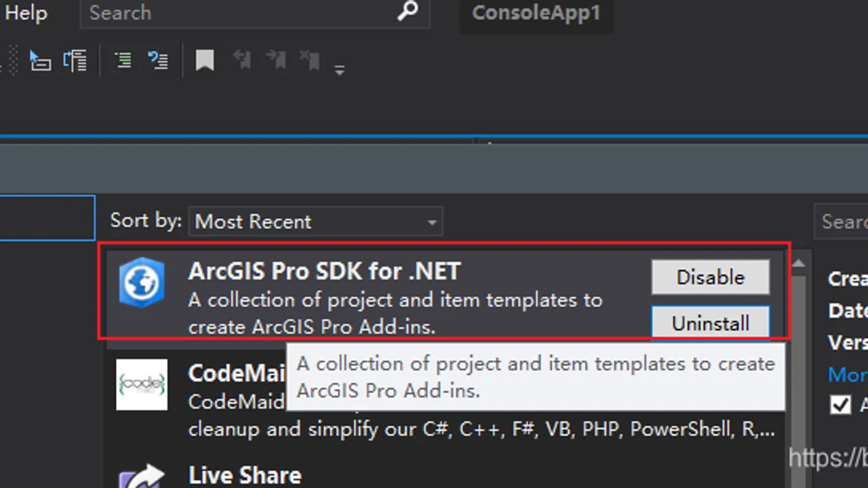Click the comment out selected lines icon
Viewport: 868px width, 488px height.
pyautogui.click(x=123, y=60)
